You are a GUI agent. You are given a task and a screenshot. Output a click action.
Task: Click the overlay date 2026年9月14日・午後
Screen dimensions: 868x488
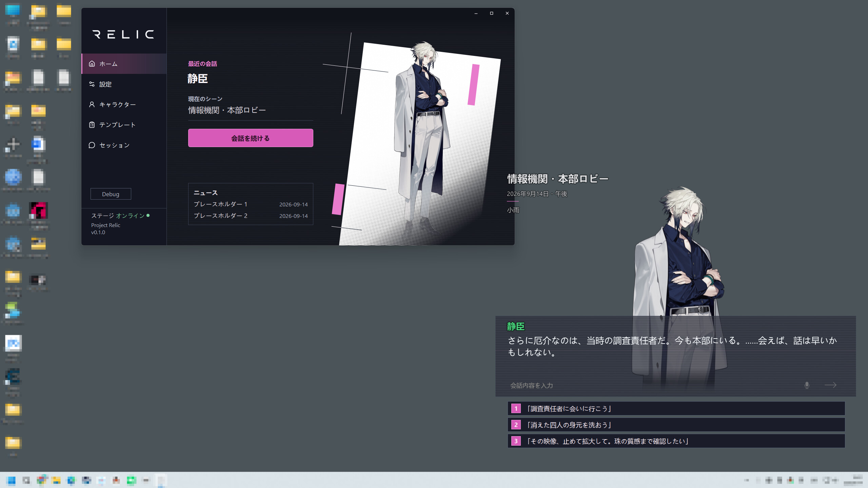537,194
